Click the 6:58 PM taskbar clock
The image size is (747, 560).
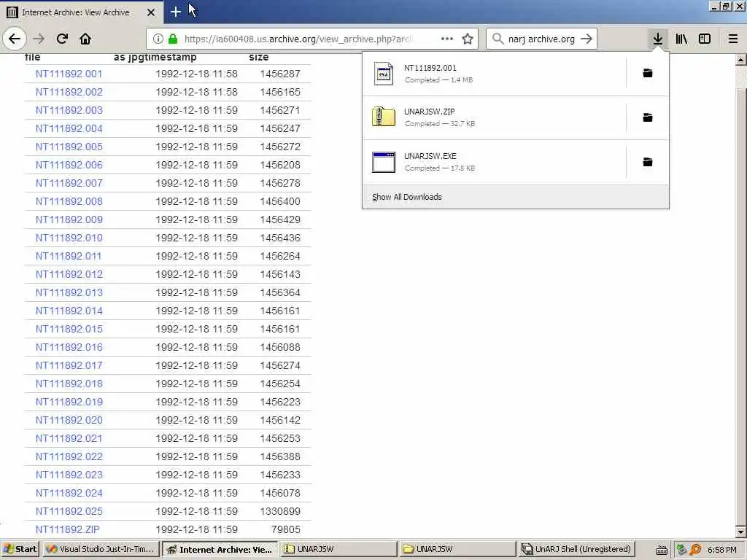click(721, 550)
